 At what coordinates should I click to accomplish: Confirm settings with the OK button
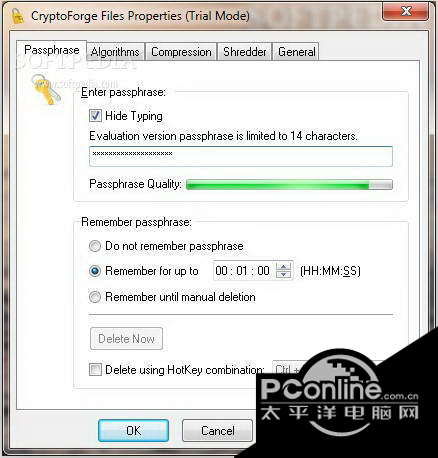pyautogui.click(x=133, y=431)
